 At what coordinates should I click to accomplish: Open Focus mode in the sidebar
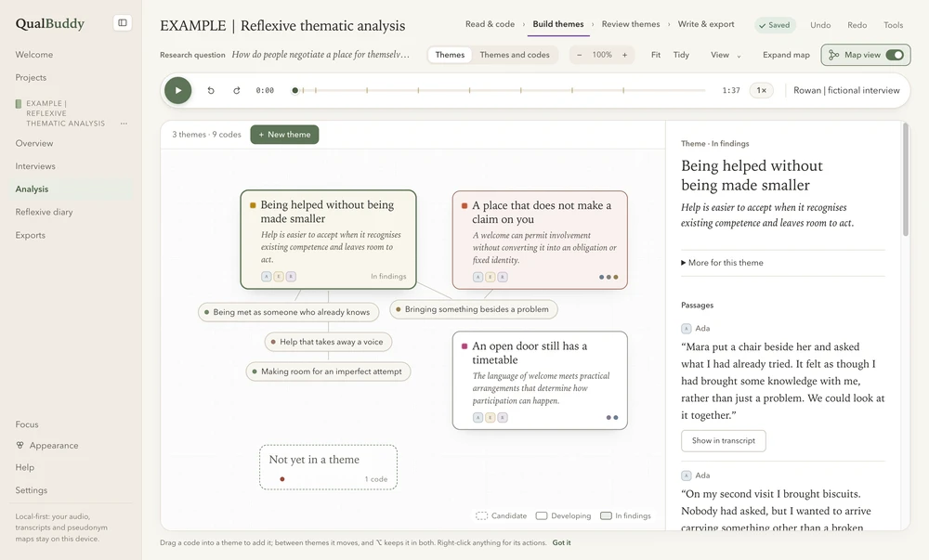27,424
